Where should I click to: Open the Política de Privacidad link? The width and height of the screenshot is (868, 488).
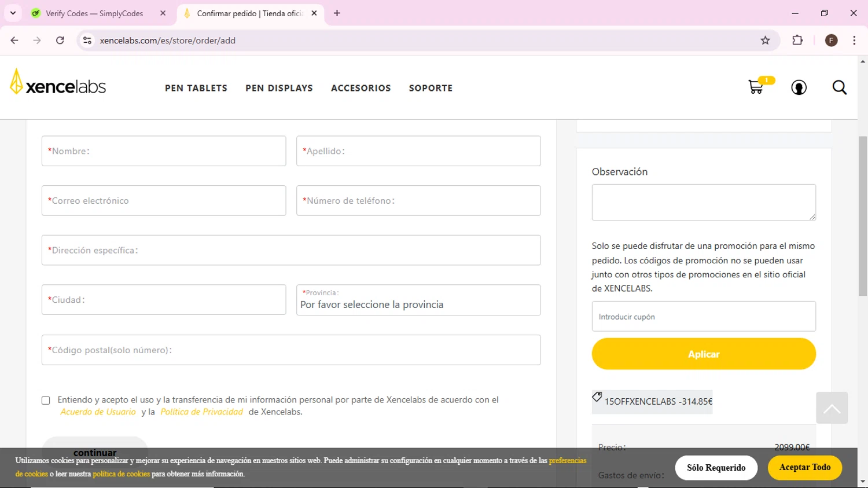coord(201,412)
